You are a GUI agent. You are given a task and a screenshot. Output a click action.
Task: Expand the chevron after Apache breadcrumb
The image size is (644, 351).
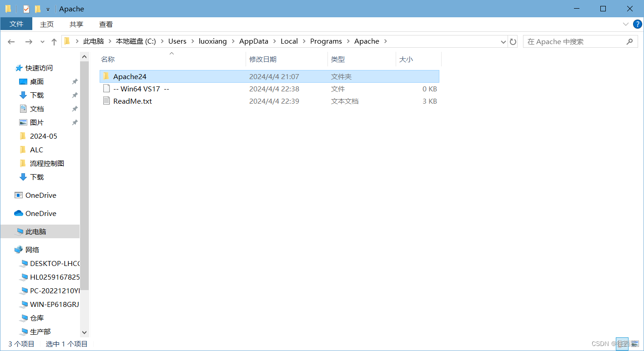pyautogui.click(x=386, y=41)
